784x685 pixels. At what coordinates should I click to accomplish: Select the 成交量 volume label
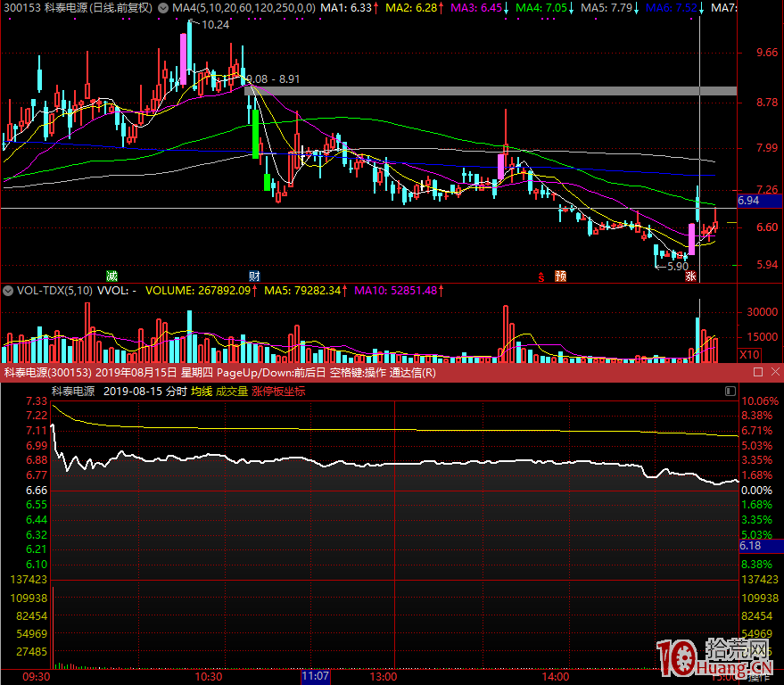click(x=232, y=392)
